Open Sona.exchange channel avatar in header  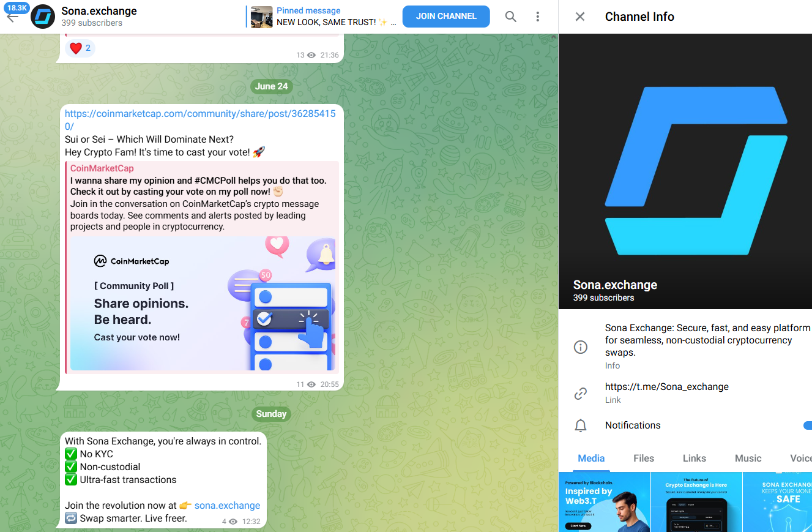tap(43, 17)
